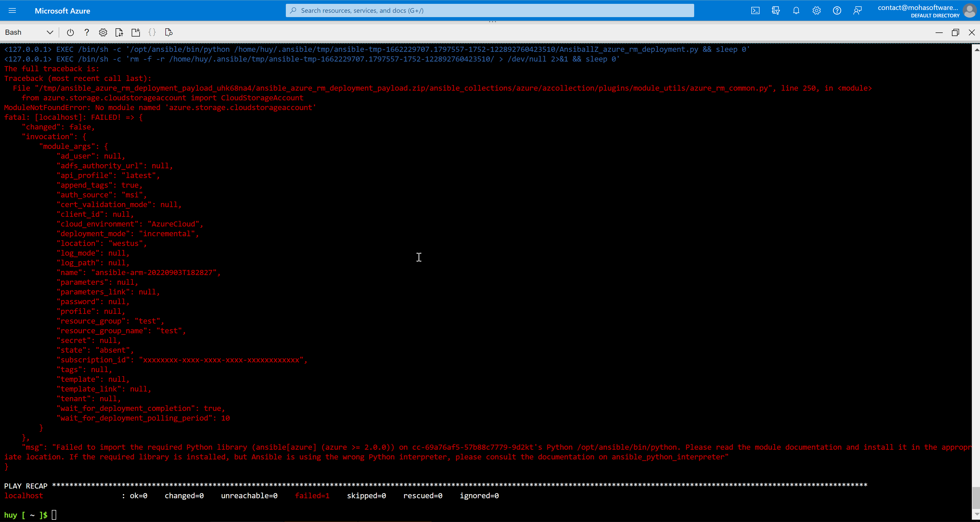Viewport: 980px width, 522px height.
Task: Restart the Cloud Shell session
Action: point(70,32)
